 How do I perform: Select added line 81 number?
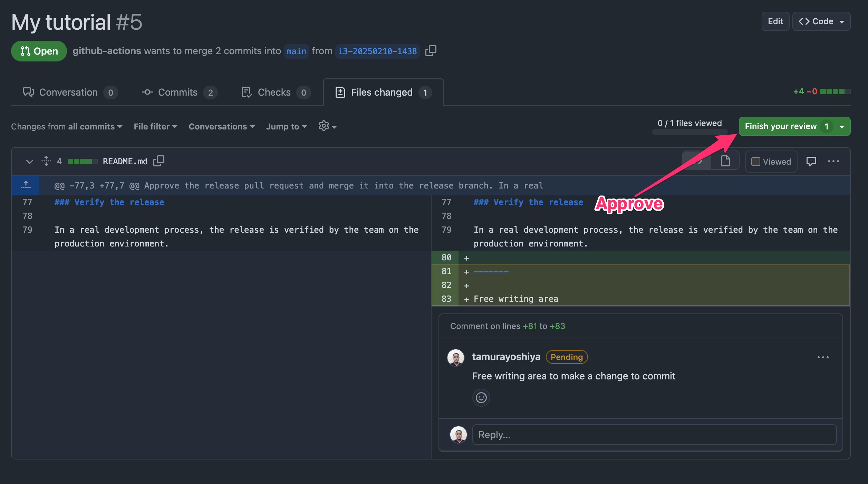[x=446, y=271]
